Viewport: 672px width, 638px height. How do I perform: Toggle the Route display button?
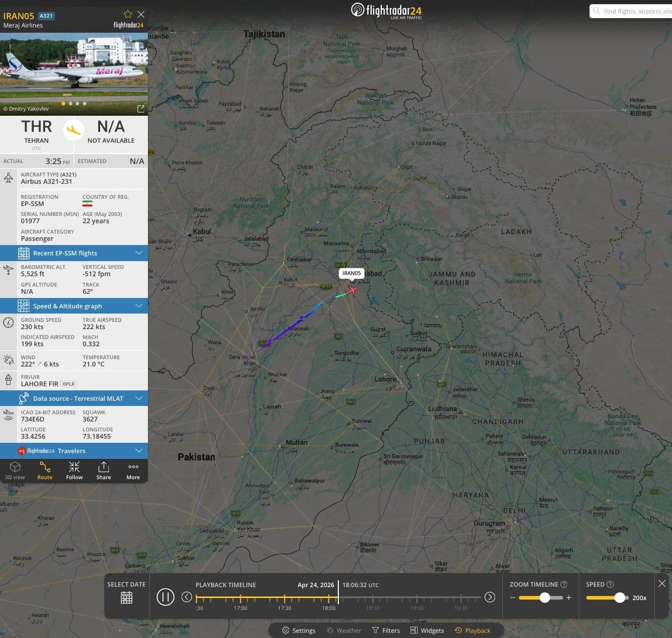click(45, 470)
